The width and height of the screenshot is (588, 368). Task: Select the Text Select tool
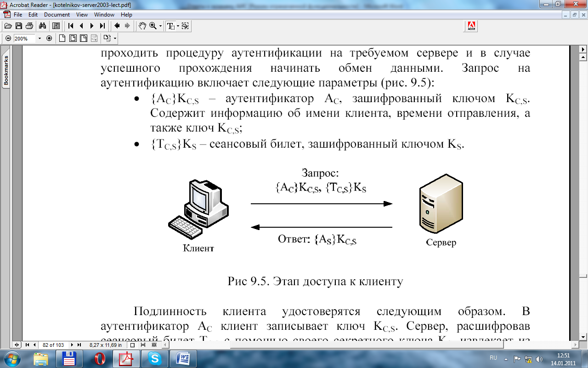point(171,26)
